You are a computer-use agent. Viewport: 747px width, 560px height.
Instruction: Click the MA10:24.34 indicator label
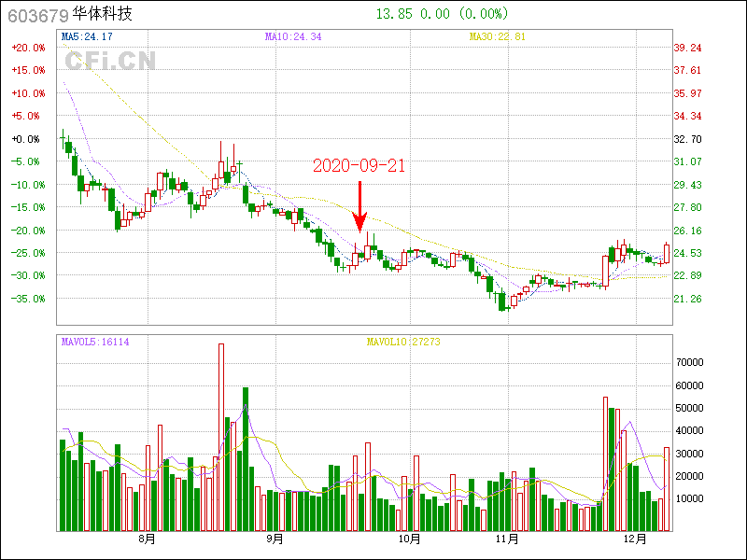coord(293,36)
